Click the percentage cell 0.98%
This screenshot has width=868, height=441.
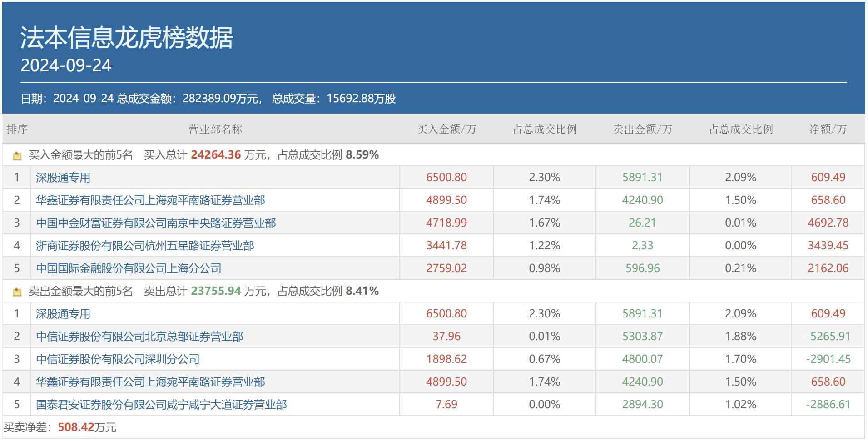(545, 268)
